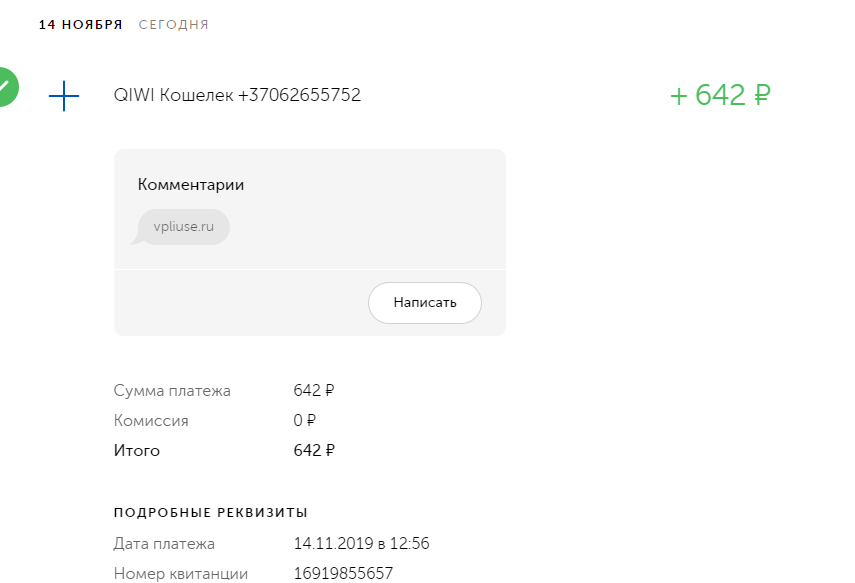Click the green +642 ₽ amount
The height and width of the screenshot is (583, 855).
720,95
